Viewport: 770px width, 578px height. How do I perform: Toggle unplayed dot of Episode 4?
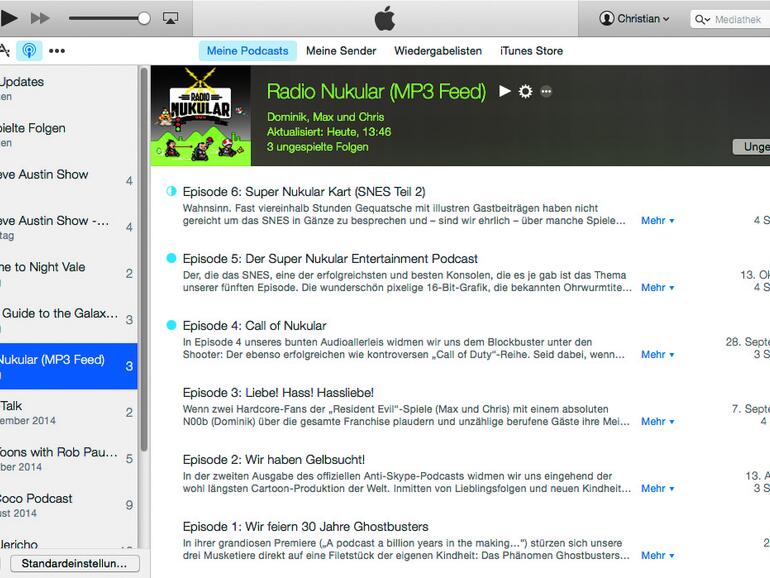[171, 325]
